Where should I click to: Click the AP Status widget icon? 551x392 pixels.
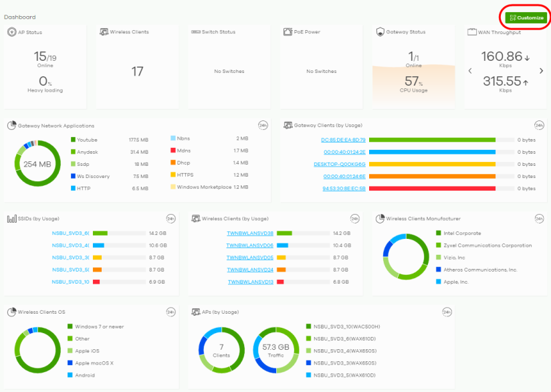pos(11,32)
